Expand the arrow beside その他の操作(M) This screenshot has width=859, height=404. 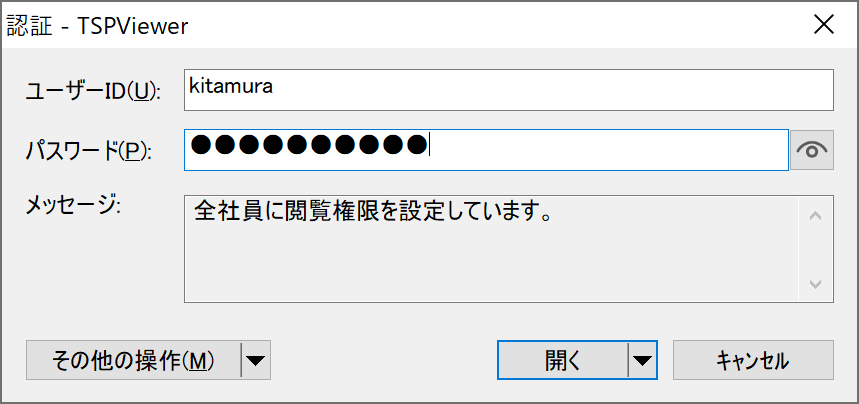[257, 361]
